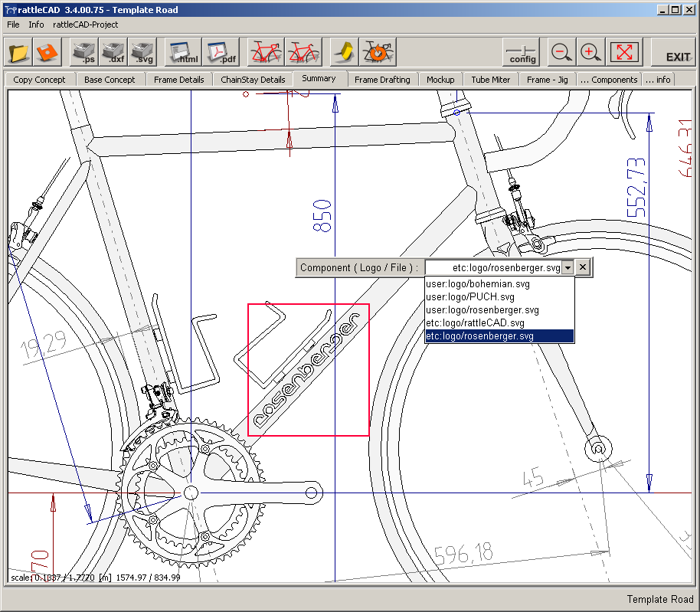Click the second red bicycle template icon
Image resolution: width=700 pixels, height=612 pixels.
point(303,53)
